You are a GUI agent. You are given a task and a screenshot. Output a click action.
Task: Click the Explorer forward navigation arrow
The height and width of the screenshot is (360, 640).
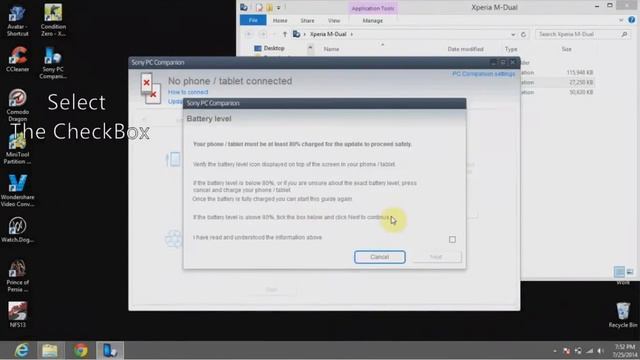coord(263,34)
